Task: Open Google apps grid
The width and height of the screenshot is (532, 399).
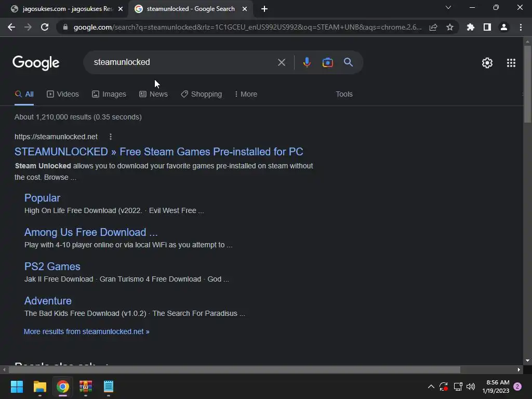Action: [x=511, y=63]
